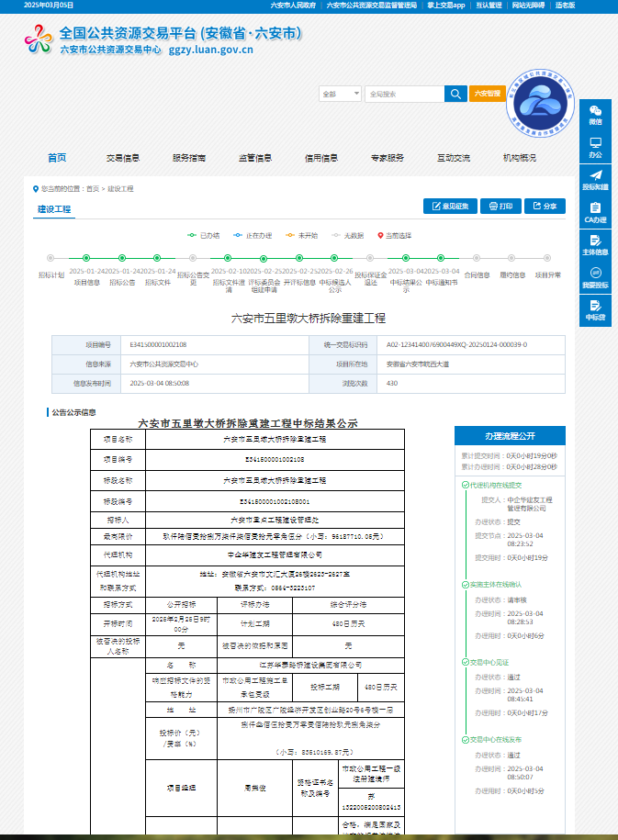This screenshot has width=618, height=840.
Task: Open 交易信息 navigation menu
Action: pyautogui.click(x=123, y=158)
